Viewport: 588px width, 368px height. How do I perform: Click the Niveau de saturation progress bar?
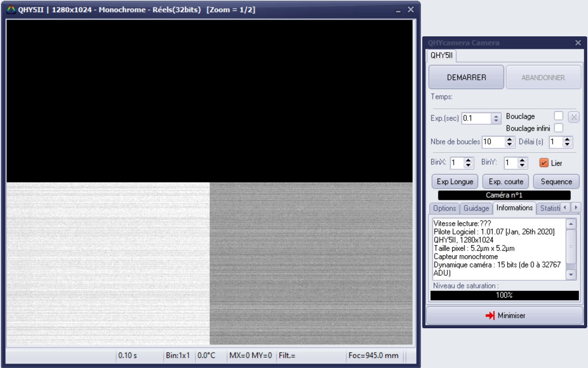pos(504,295)
